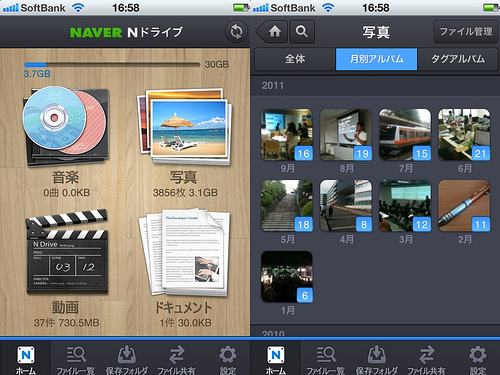
Task: Click the 0曲 0.0KB music count text
Action: click(x=67, y=193)
